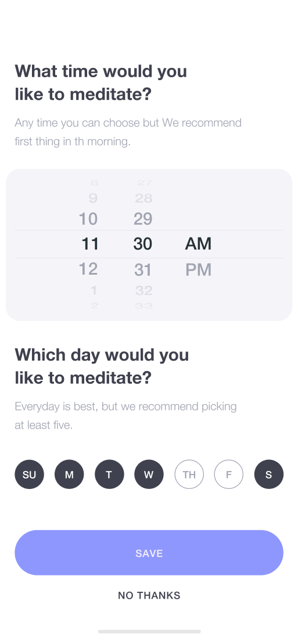Select AM in the time picker
Screen dimensions: 298x644
coord(198,243)
